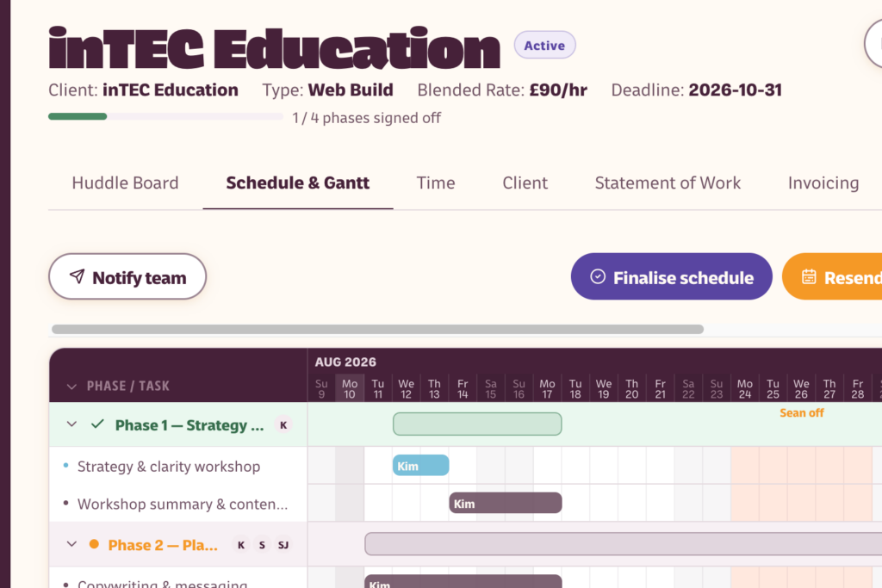This screenshot has width=882, height=588.
Task: Click the K avatar badge on Phase 2
Action: tap(241, 545)
